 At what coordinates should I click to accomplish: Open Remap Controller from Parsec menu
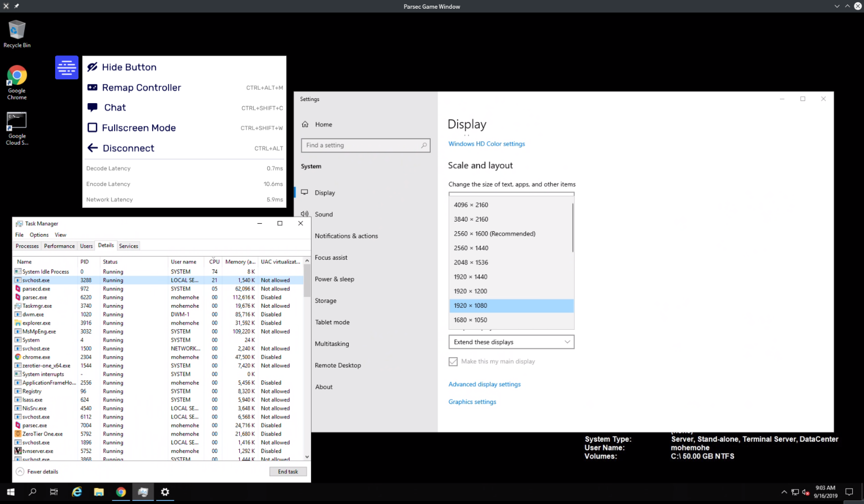[x=141, y=88]
